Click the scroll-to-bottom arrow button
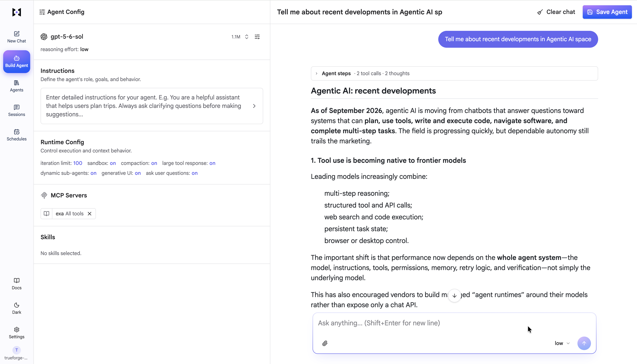 point(454,296)
